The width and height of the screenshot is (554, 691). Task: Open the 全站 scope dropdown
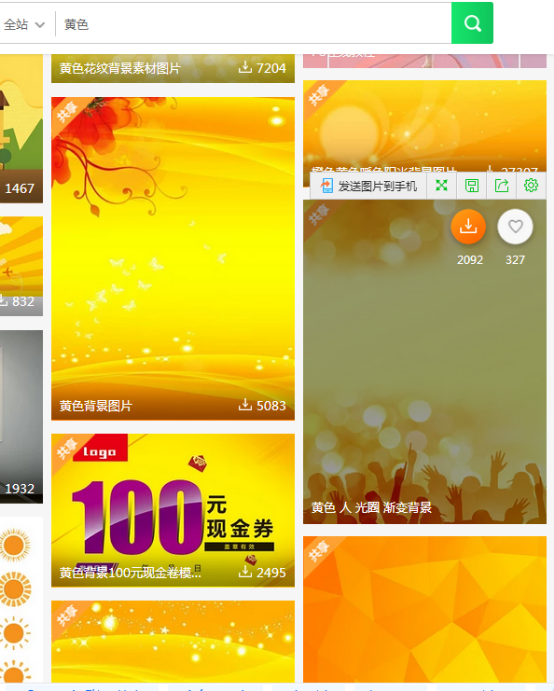(24, 24)
